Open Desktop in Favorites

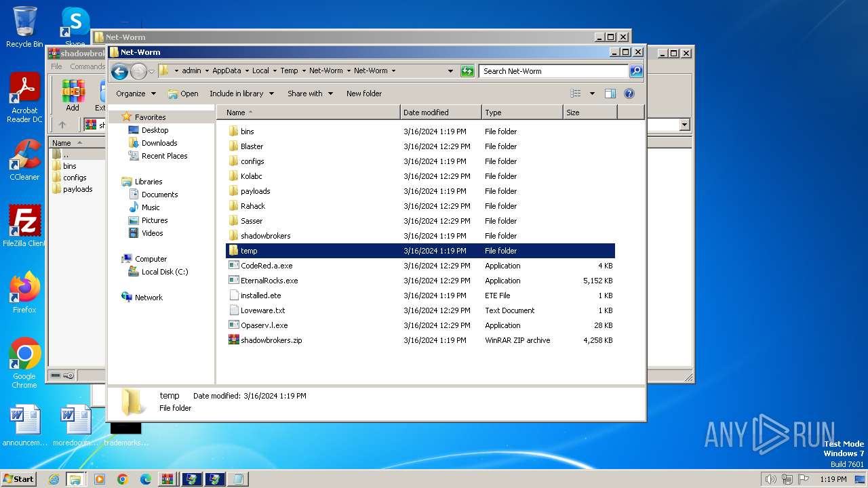click(155, 130)
